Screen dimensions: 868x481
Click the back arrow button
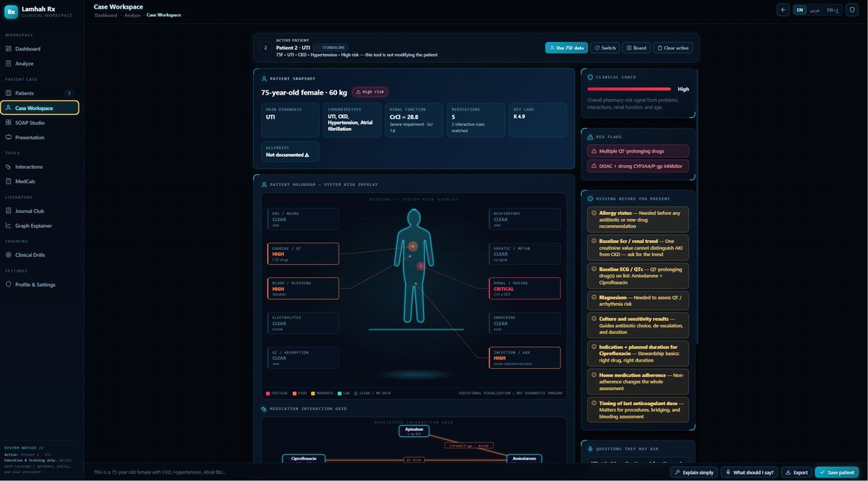[783, 10]
